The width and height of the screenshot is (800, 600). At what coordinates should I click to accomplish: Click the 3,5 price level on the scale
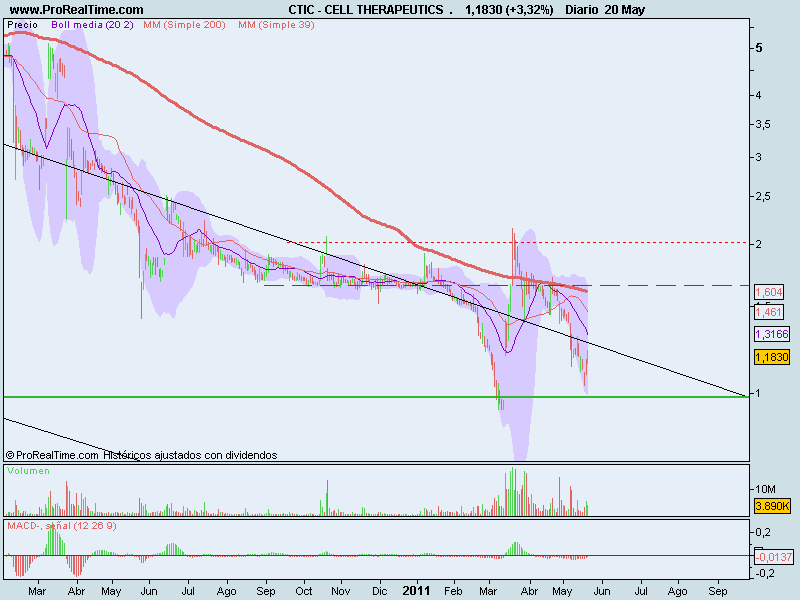[763, 124]
